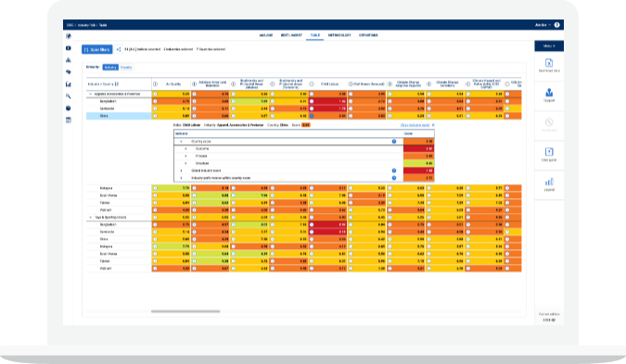The height and width of the screenshot is (364, 626).
Task: Click info icon for Climate Change Sensitivity column
Action: pos(428,84)
